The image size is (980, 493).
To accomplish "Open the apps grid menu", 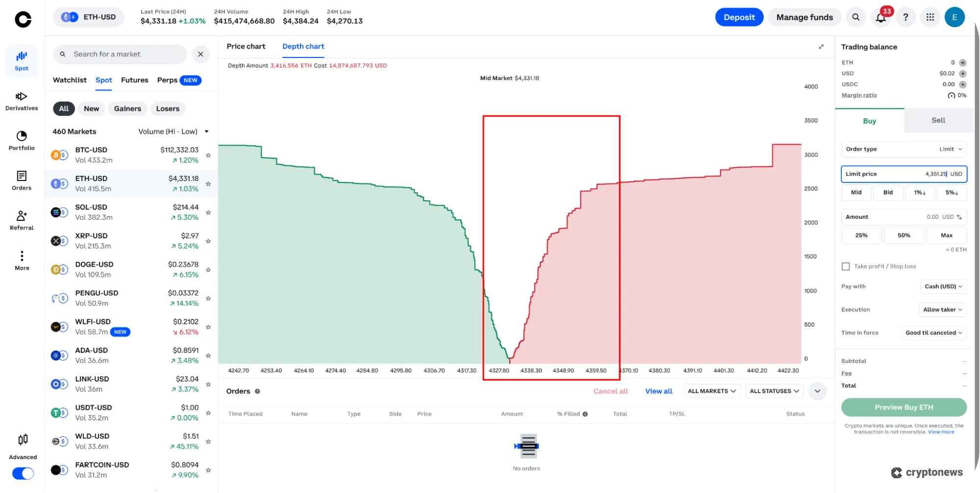I will 930,17.
